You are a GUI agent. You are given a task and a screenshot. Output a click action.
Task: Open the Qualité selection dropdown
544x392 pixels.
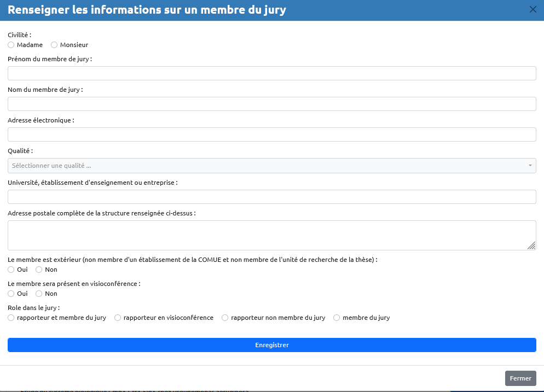coord(272,166)
